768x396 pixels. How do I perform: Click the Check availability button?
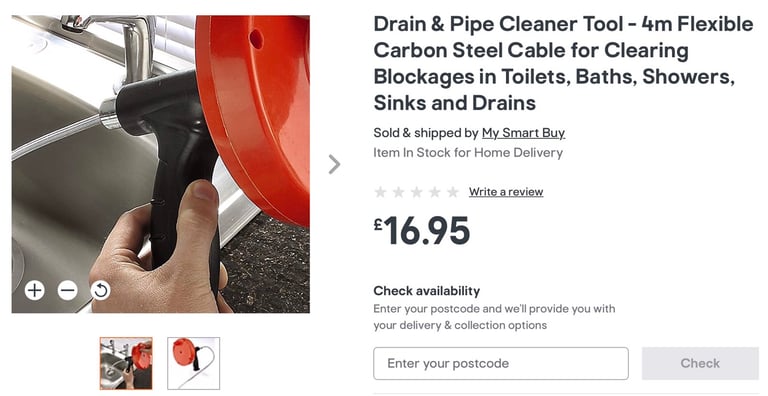(x=700, y=363)
